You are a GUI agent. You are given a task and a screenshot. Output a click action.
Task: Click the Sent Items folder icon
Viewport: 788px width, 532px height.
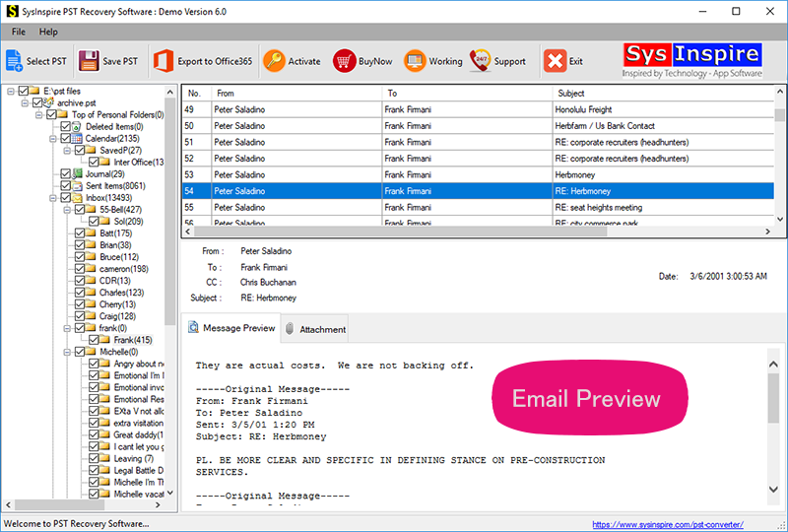[x=77, y=186]
